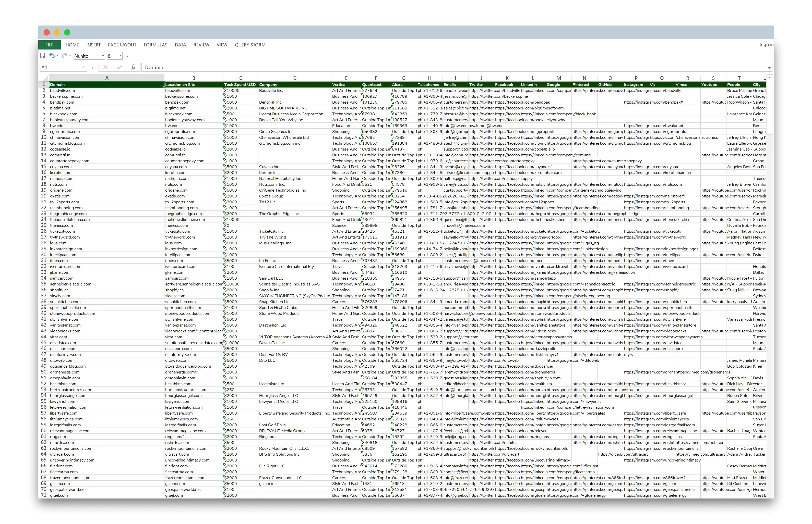Select the 'Quantcast' header cell
Viewport: 812px width, 524px height.
tap(376, 84)
